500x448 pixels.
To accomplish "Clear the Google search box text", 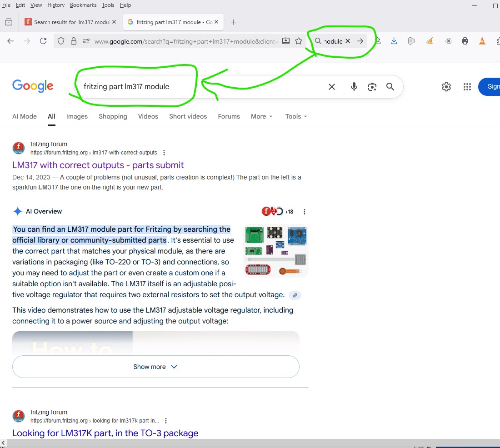I will (332, 87).
